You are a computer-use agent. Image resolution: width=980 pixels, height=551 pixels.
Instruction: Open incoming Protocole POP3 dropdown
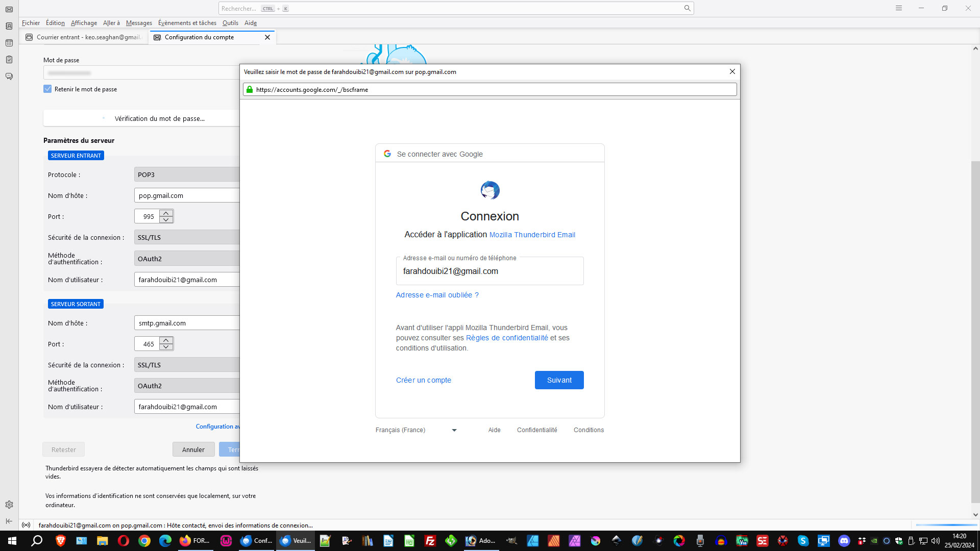click(x=187, y=174)
